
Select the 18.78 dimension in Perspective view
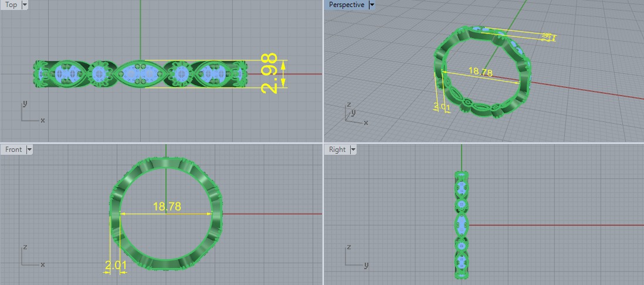click(480, 72)
